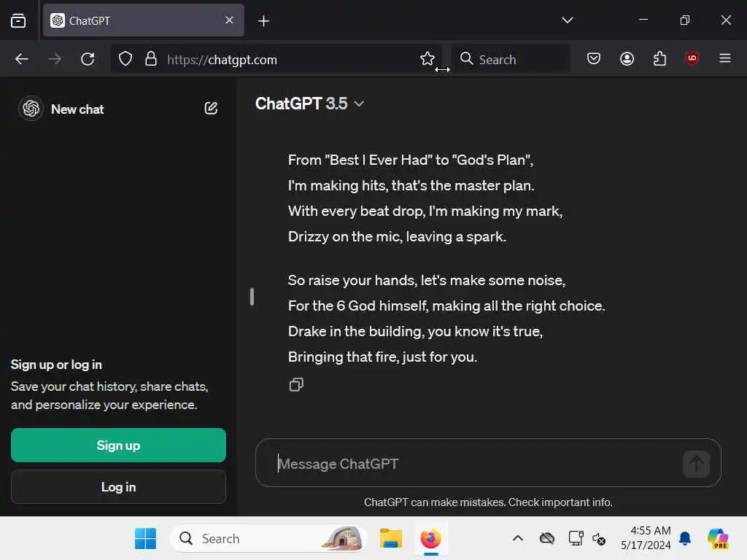Image resolution: width=747 pixels, height=560 pixels.
Task: Close the ChatGPT tab
Action: (x=229, y=20)
